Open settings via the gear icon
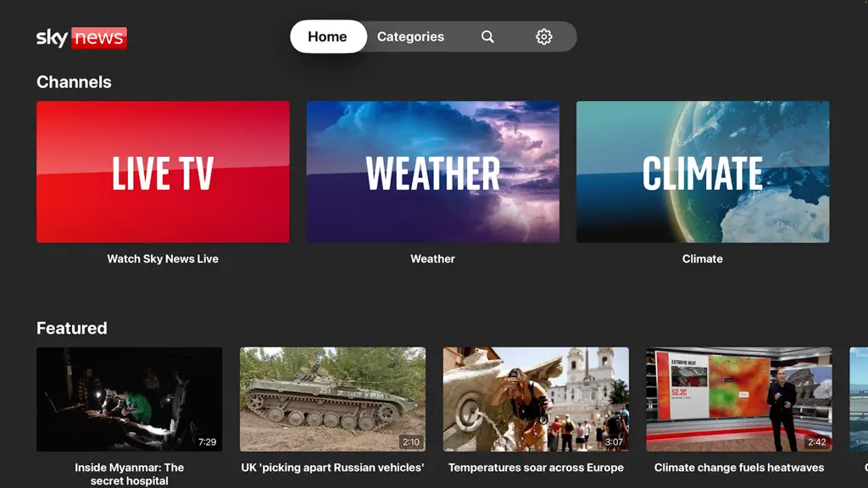This screenshot has height=488, width=868. pyautogui.click(x=543, y=36)
